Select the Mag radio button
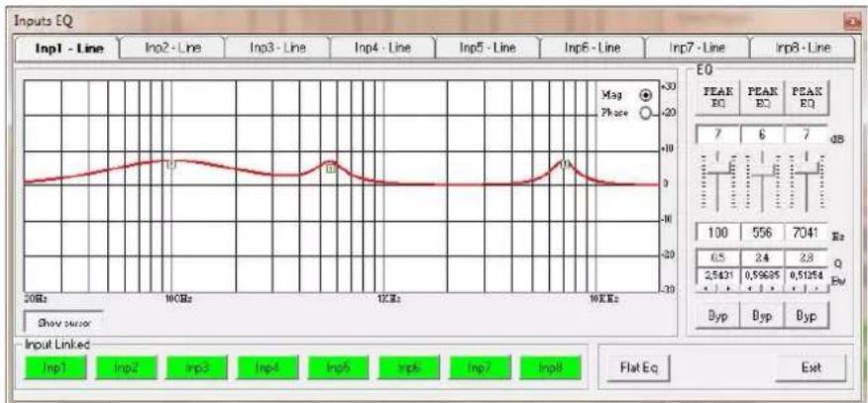This screenshot has height=403, width=868. pos(645,94)
